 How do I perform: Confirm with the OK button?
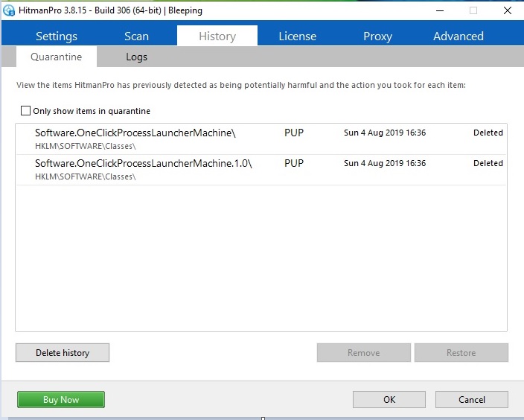(x=389, y=400)
